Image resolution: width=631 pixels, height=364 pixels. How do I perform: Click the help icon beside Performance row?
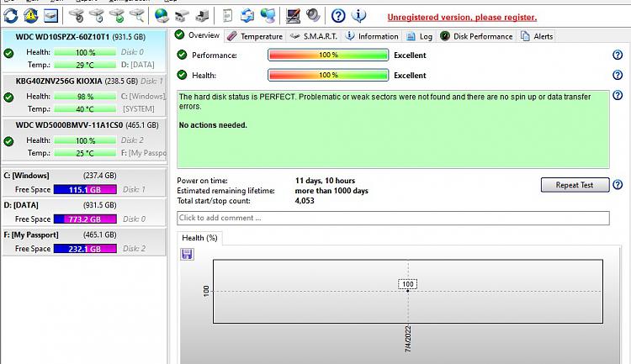click(x=618, y=55)
